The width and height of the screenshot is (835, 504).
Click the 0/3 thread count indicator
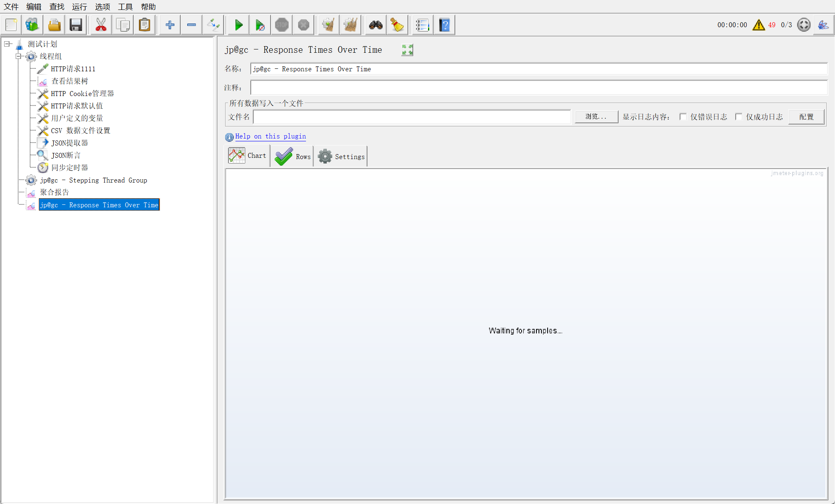click(786, 25)
